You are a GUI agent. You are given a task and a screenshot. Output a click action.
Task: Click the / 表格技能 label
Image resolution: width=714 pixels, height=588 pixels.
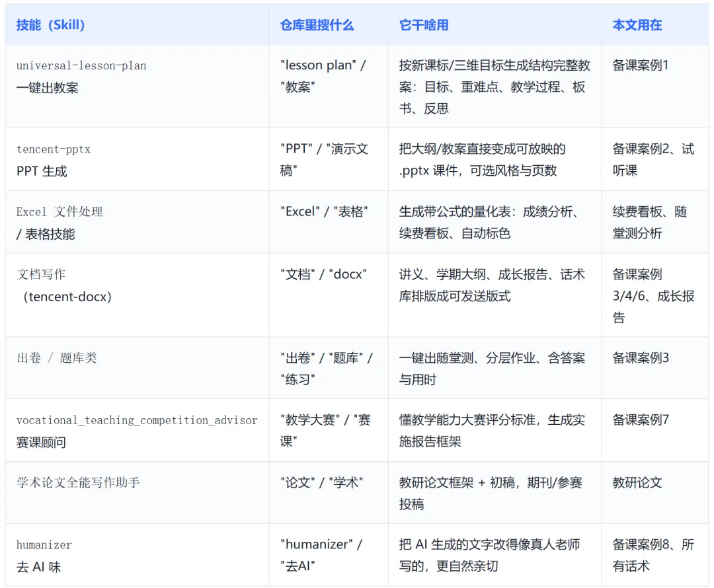(x=46, y=234)
